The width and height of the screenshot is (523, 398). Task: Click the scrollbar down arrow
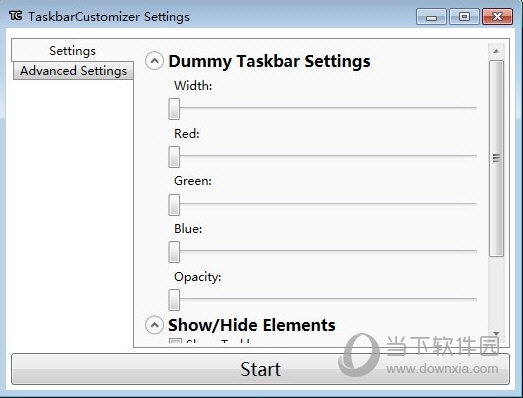click(496, 333)
